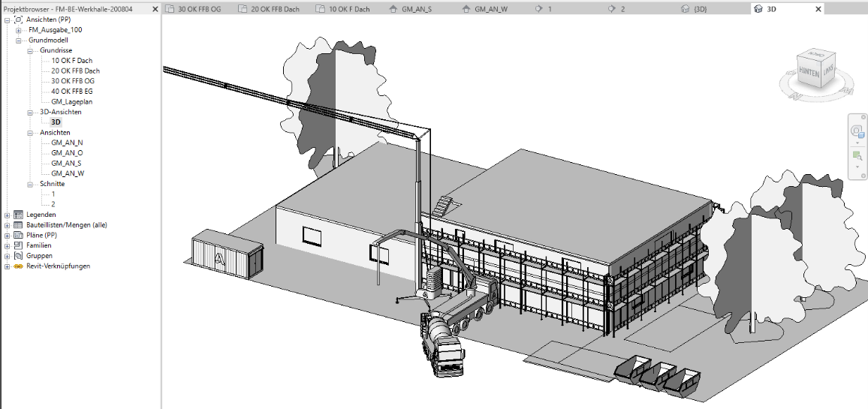The width and height of the screenshot is (868, 409).
Task: Switch to the 30 OK FFB OG tab
Action: pyautogui.click(x=198, y=9)
